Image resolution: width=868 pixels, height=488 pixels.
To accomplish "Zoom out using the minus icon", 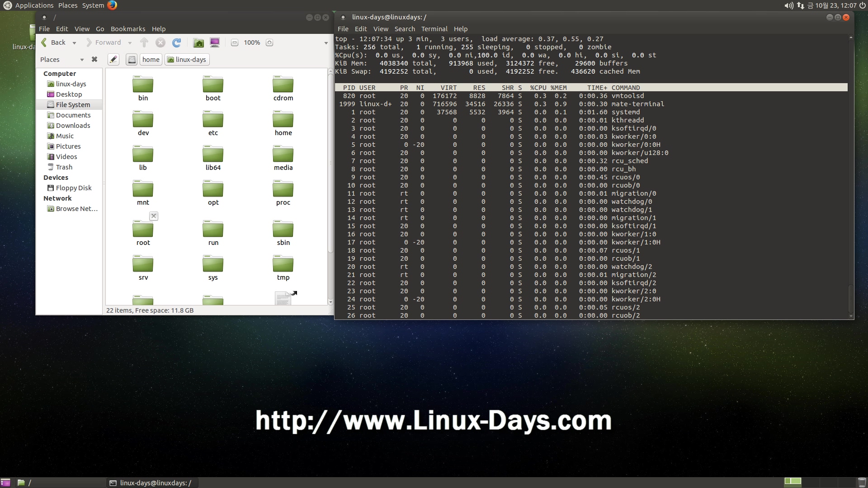I will coord(234,42).
